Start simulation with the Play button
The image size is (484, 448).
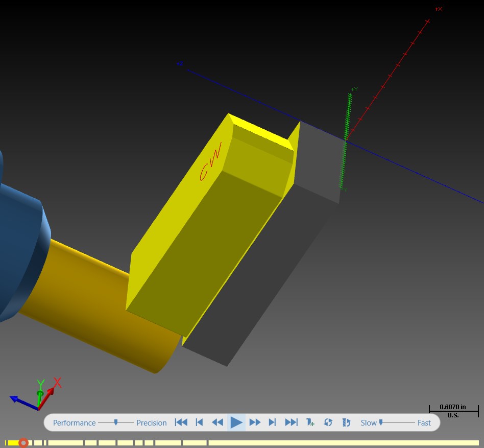(236, 422)
